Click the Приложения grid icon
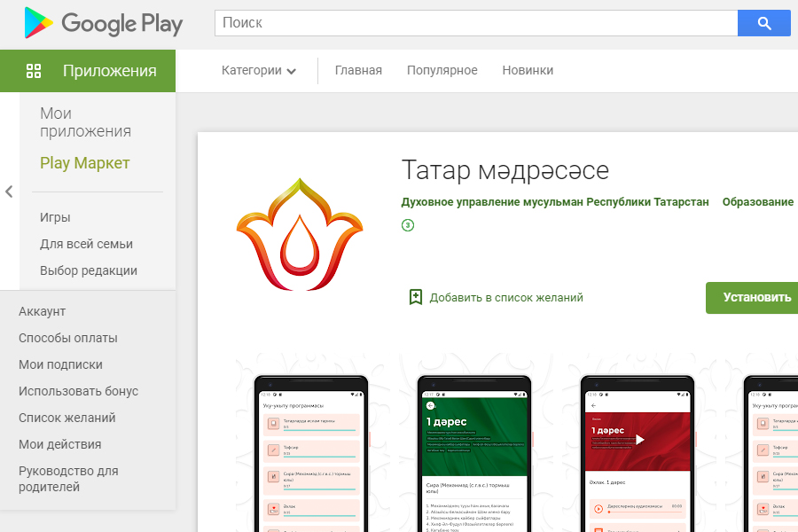The height and width of the screenshot is (532, 798). click(34, 71)
